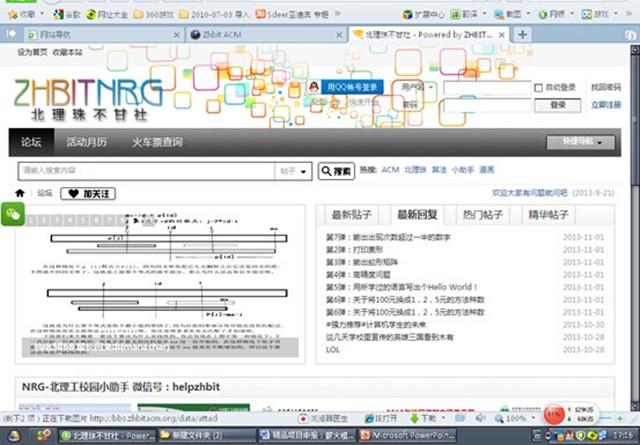Switch to the 精华帖子 tab
The height and width of the screenshot is (445, 640).
pos(548,215)
